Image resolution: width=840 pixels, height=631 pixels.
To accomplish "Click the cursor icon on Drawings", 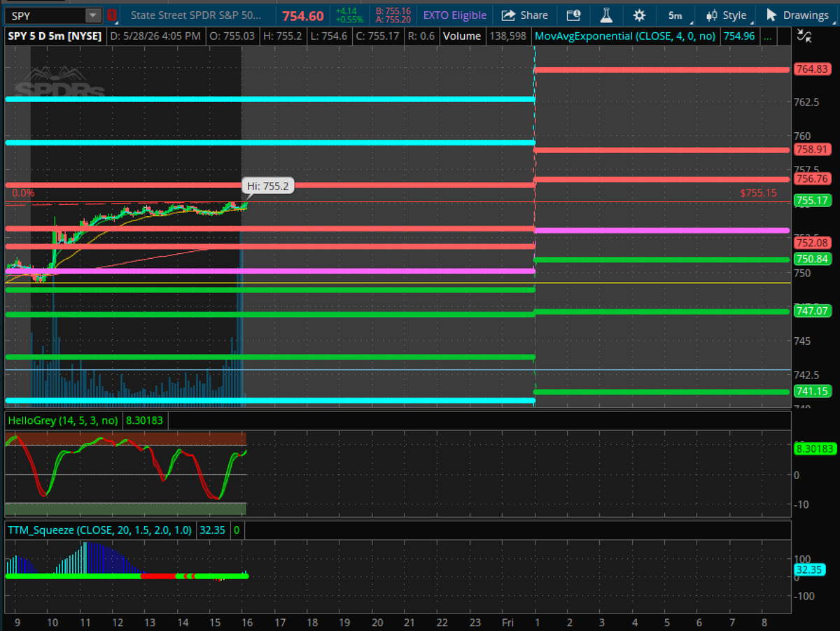I will pos(771,15).
